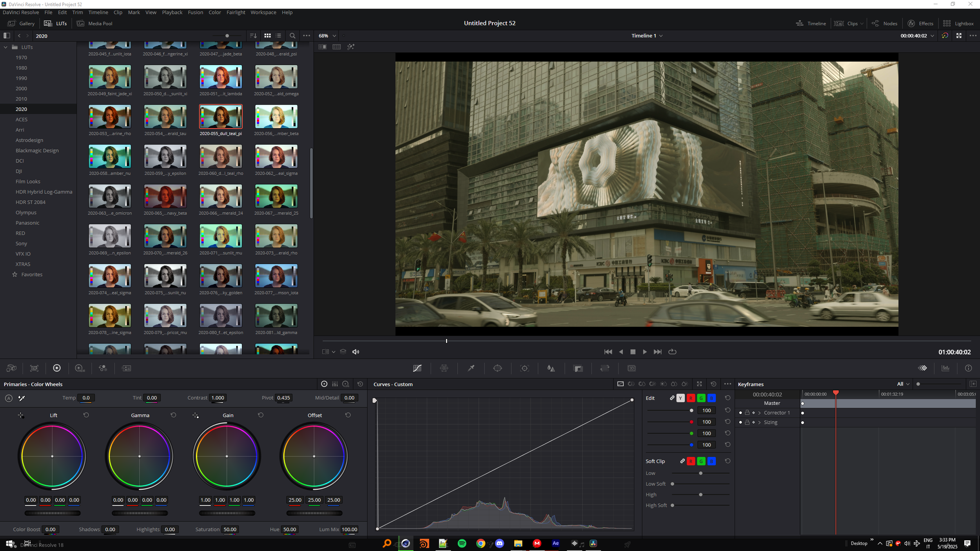Viewport: 980px width, 551px height.
Task: Open the Tracker palette
Action: [524, 368]
